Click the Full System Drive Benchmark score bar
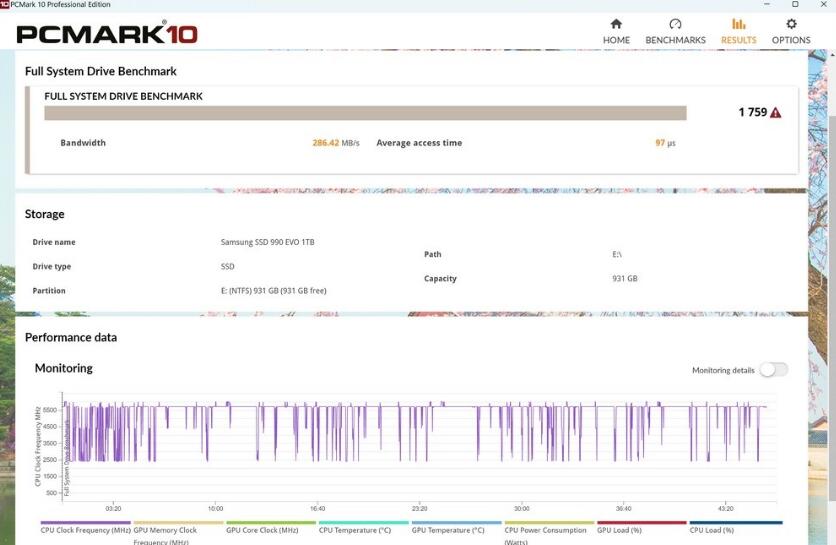This screenshot has height=545, width=836. coord(365,113)
